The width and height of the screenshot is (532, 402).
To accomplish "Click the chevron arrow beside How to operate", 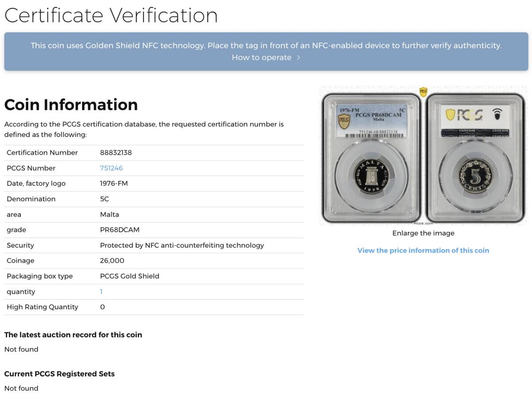I will tap(298, 58).
